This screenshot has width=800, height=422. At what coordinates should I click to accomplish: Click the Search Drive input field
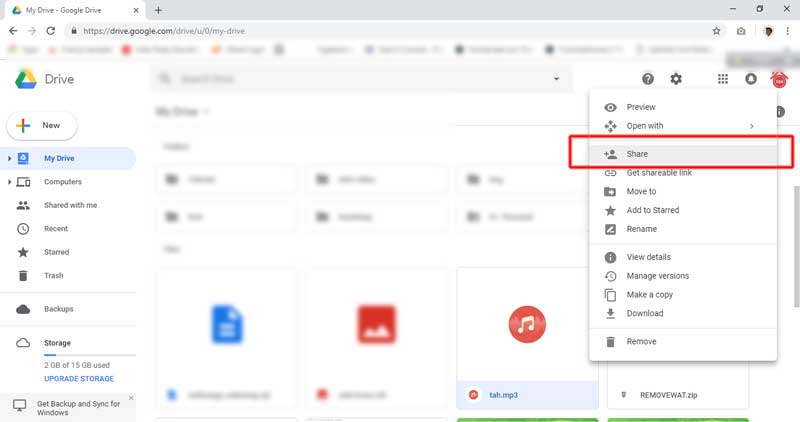coord(362,79)
